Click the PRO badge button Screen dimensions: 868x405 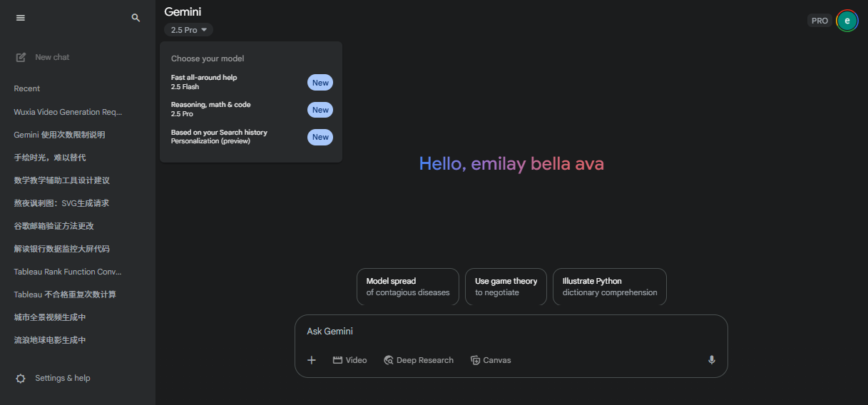[820, 21]
